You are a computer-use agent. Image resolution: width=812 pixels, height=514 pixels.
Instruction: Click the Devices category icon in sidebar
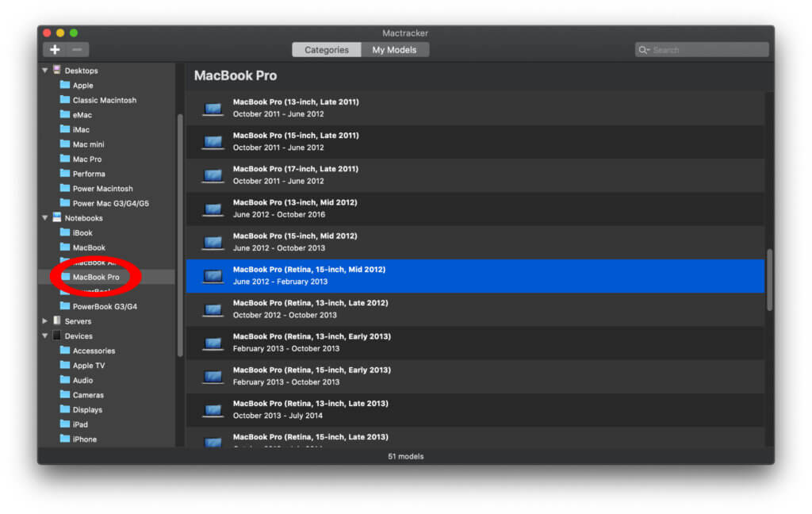coord(56,336)
